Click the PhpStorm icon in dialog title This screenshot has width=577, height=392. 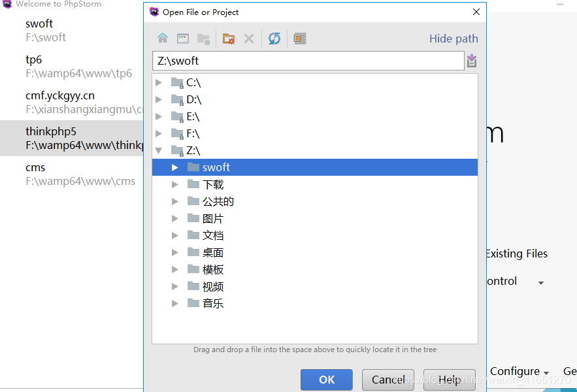tap(154, 12)
